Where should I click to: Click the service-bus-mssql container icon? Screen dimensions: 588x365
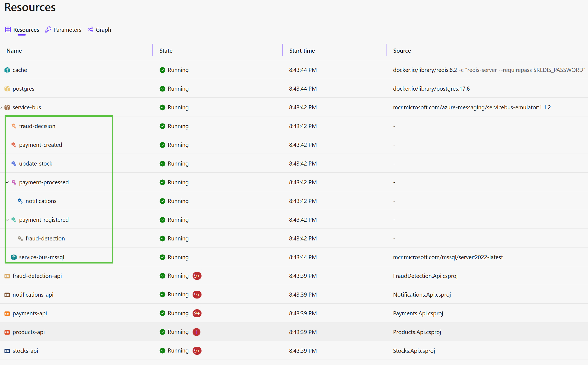click(13, 257)
